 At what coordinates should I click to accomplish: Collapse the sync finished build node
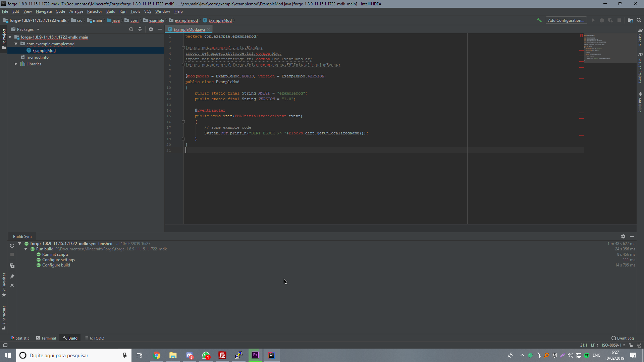(19, 244)
